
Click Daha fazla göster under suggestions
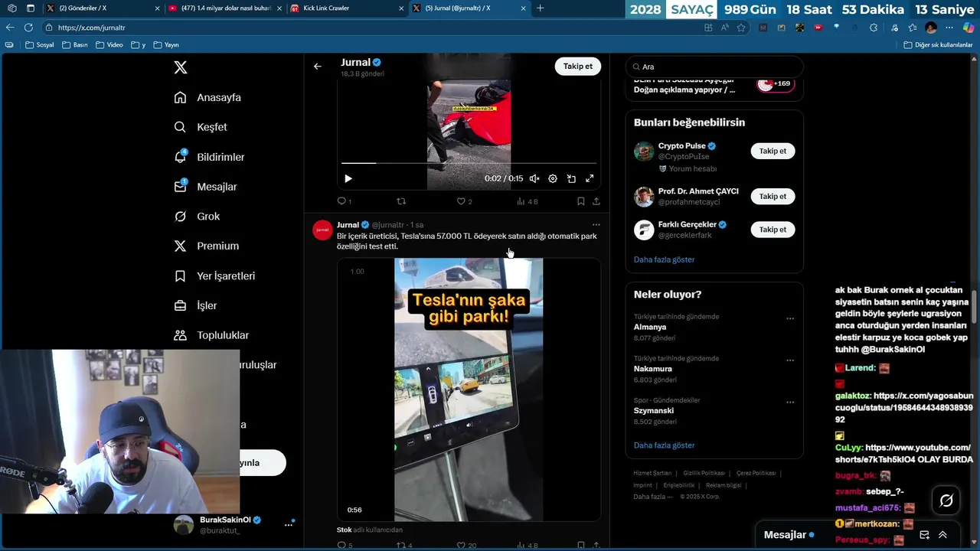coord(664,259)
